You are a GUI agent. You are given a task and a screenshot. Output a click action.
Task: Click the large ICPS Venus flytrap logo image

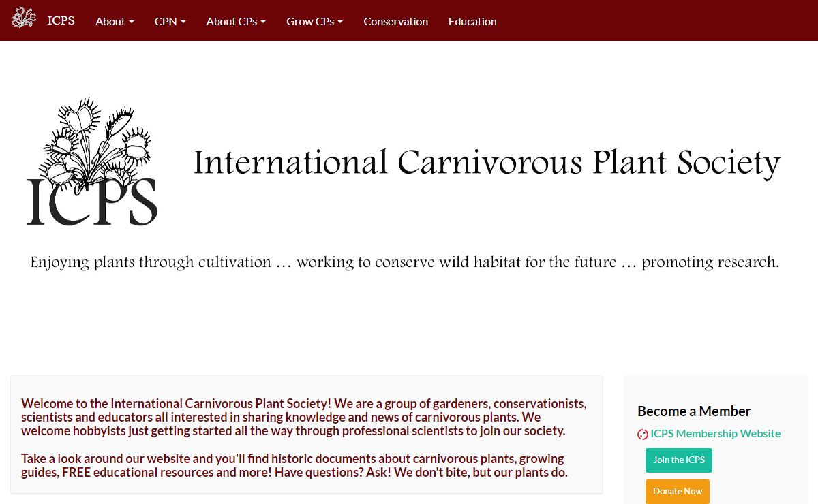92,162
